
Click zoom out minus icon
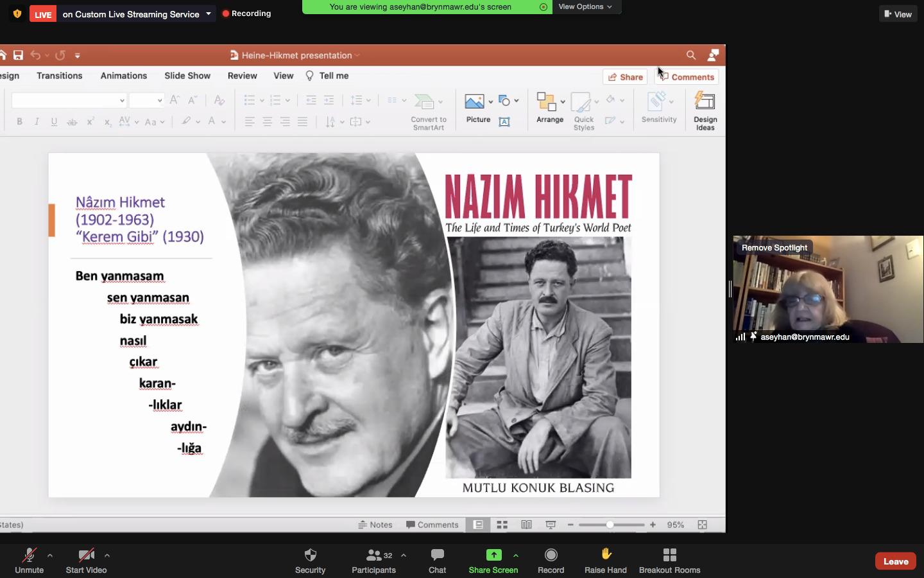tap(570, 525)
